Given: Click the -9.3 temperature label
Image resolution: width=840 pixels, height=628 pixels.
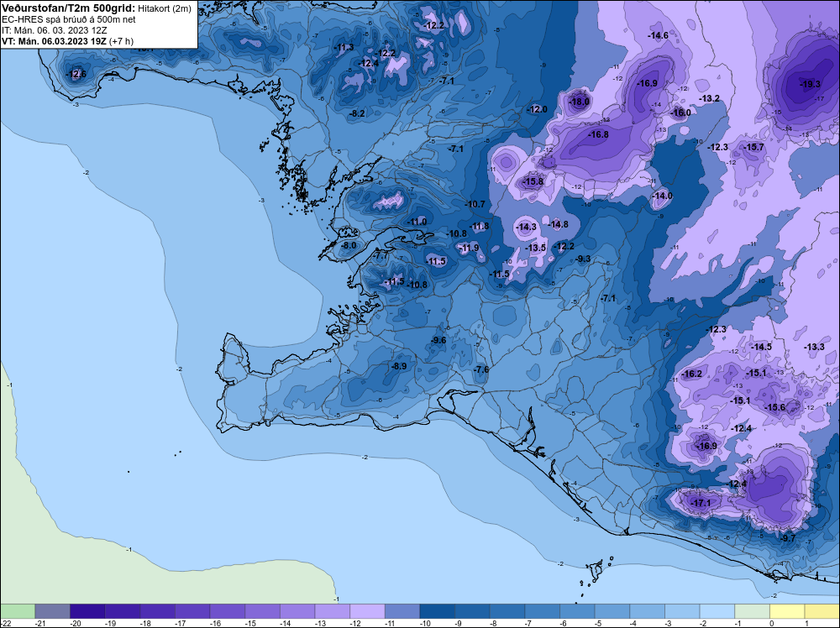Looking at the screenshot, I should 584,259.
